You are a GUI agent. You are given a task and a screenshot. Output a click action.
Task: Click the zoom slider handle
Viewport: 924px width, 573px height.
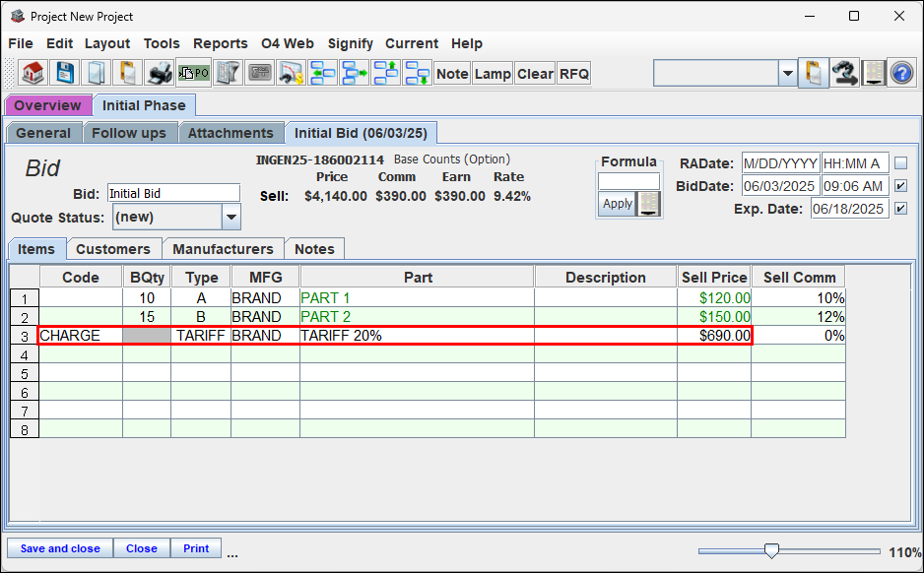(x=771, y=551)
